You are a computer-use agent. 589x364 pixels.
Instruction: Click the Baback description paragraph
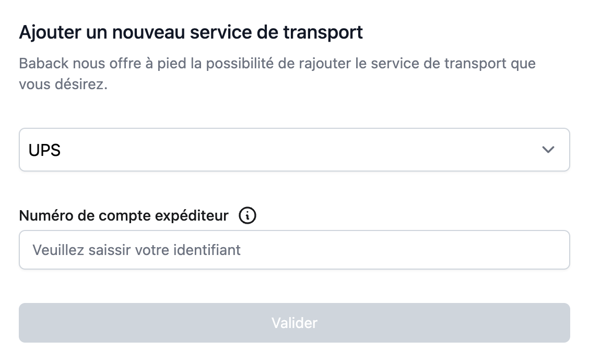click(x=277, y=74)
